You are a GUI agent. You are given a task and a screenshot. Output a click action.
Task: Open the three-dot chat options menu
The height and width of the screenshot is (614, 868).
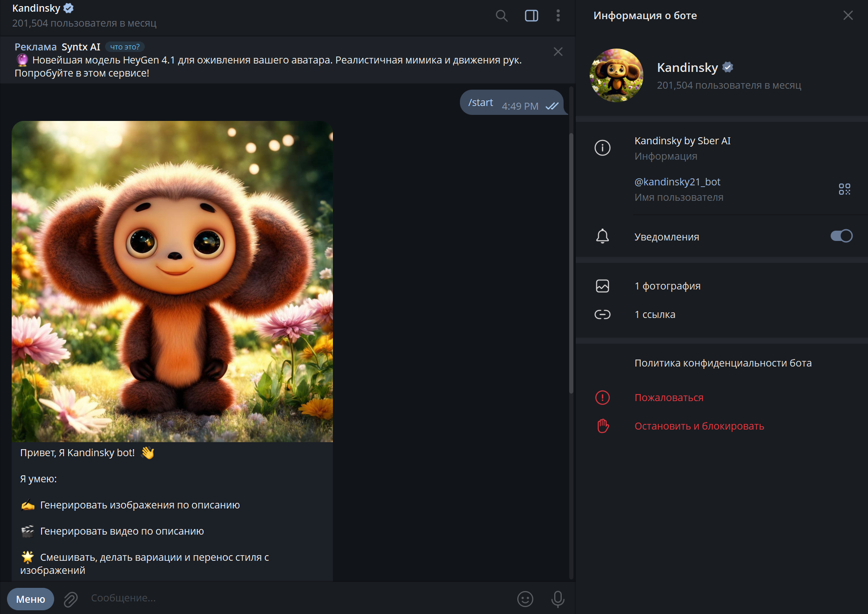coord(558,16)
